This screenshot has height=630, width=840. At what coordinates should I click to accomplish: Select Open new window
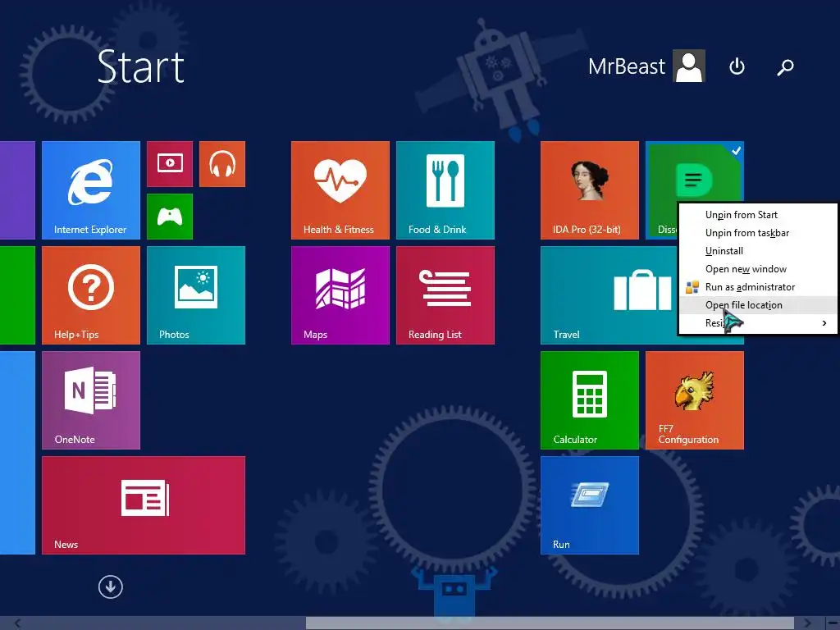(x=757, y=269)
